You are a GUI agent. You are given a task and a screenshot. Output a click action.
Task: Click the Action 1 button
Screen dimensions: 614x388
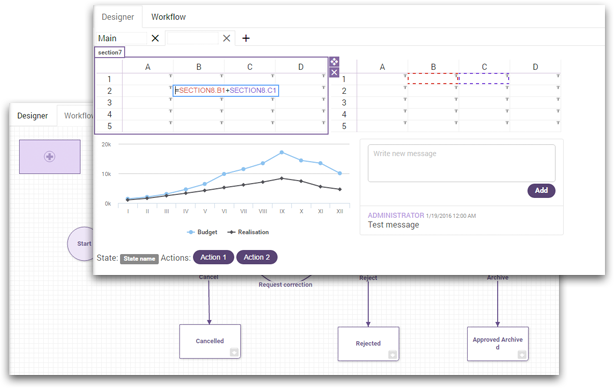tap(213, 257)
